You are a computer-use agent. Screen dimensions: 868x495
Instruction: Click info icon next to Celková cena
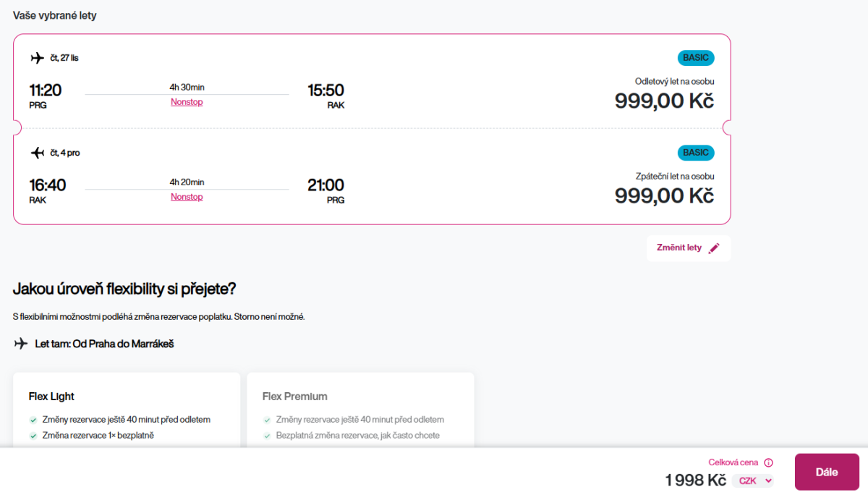[768, 462]
